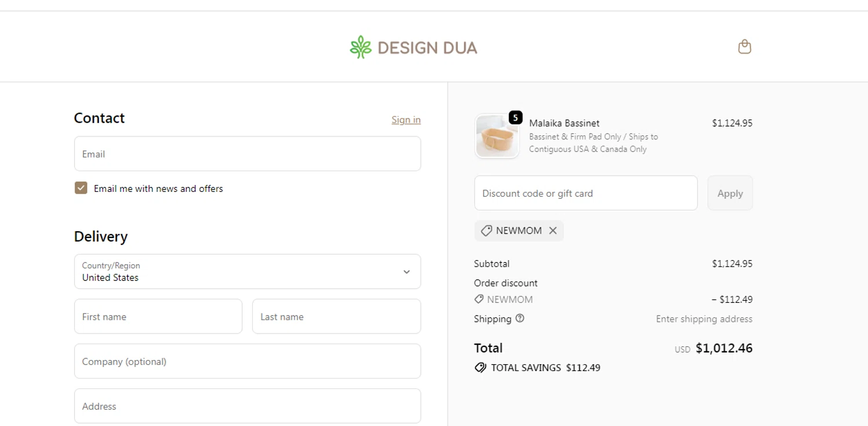Click the TOTAL SAVINGS $112.49 text
This screenshot has height=426, width=868.
pos(546,368)
